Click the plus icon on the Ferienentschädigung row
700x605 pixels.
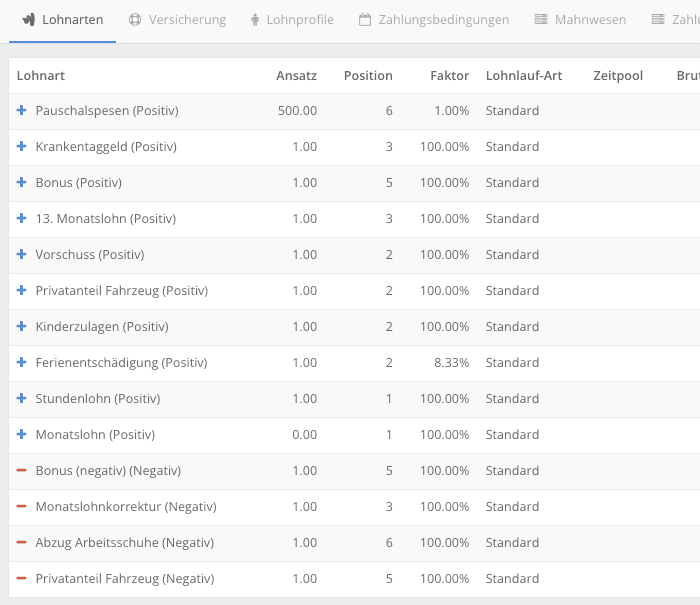pos(21,362)
